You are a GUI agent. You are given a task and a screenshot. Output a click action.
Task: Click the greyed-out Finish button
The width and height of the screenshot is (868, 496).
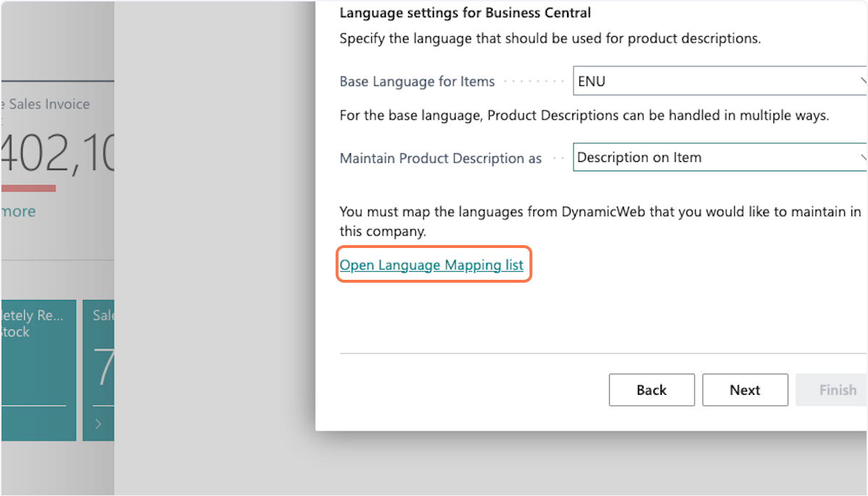837,390
